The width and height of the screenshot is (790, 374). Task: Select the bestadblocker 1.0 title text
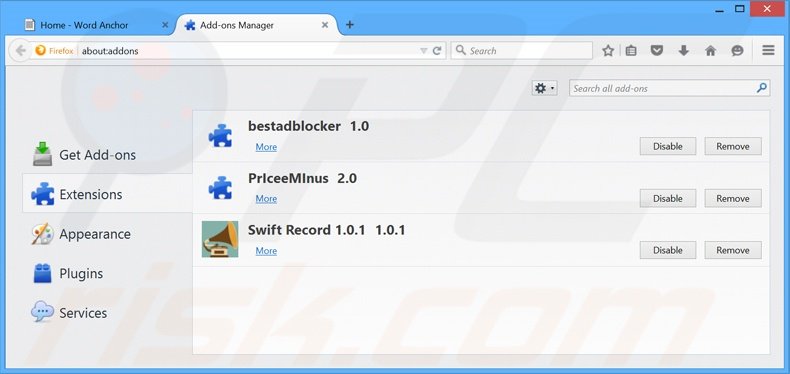[308, 126]
